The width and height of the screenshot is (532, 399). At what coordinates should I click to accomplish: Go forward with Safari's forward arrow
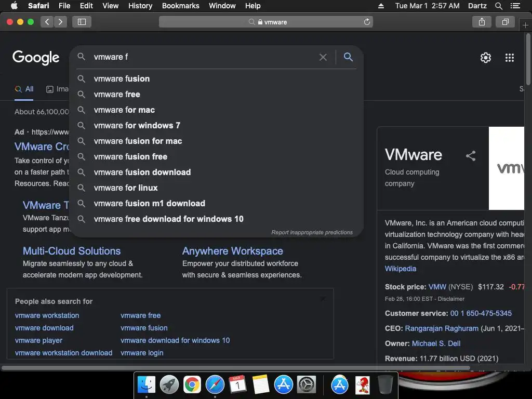(x=60, y=22)
